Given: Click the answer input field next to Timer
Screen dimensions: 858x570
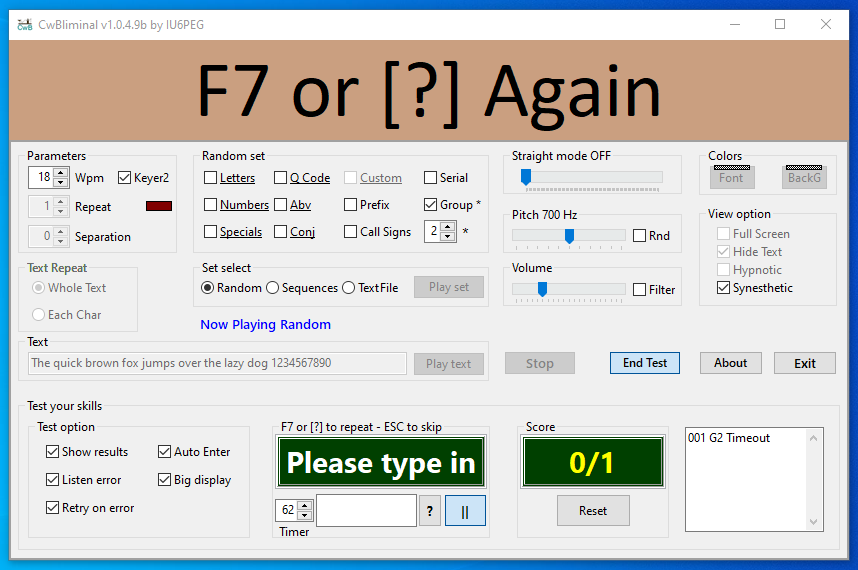Looking at the screenshot, I should tap(367, 510).
